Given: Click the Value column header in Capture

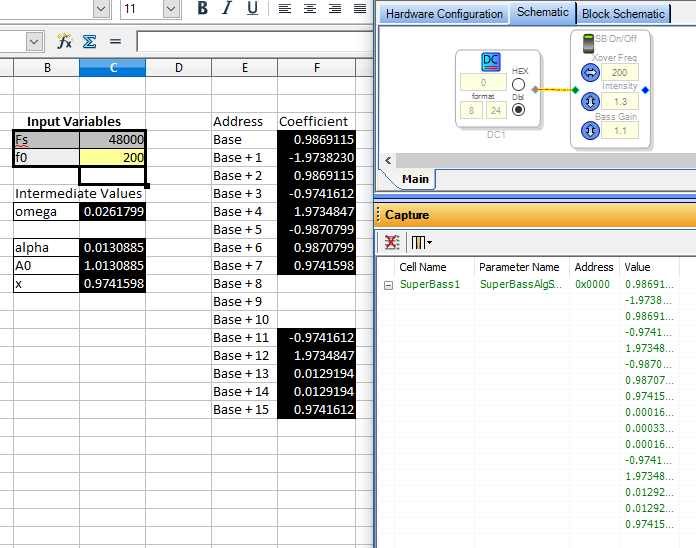Looking at the screenshot, I should pyautogui.click(x=649, y=267).
